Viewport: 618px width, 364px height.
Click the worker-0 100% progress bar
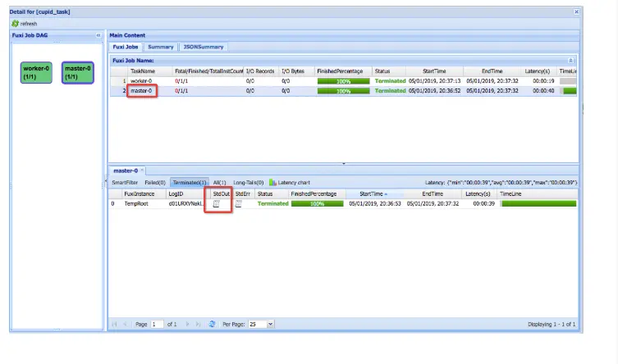pos(343,81)
